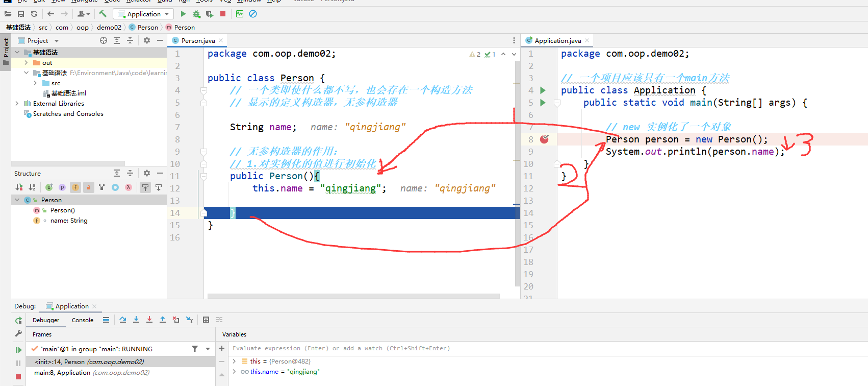The image size is (868, 386).
Task: Expand External Libraries node
Action: 17,103
